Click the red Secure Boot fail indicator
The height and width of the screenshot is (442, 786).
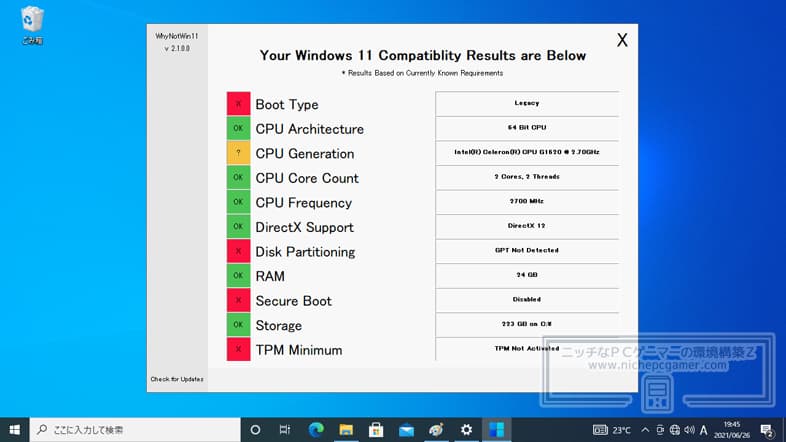tap(238, 300)
